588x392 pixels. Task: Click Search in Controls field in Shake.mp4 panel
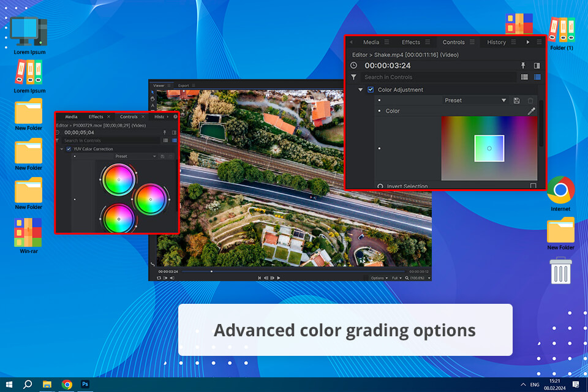(x=439, y=77)
